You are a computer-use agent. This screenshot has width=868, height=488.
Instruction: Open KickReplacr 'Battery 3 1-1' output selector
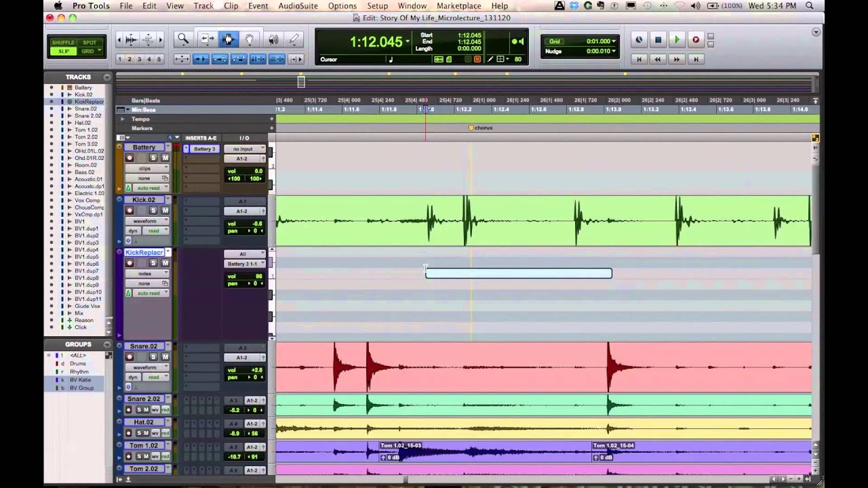tap(244, 264)
